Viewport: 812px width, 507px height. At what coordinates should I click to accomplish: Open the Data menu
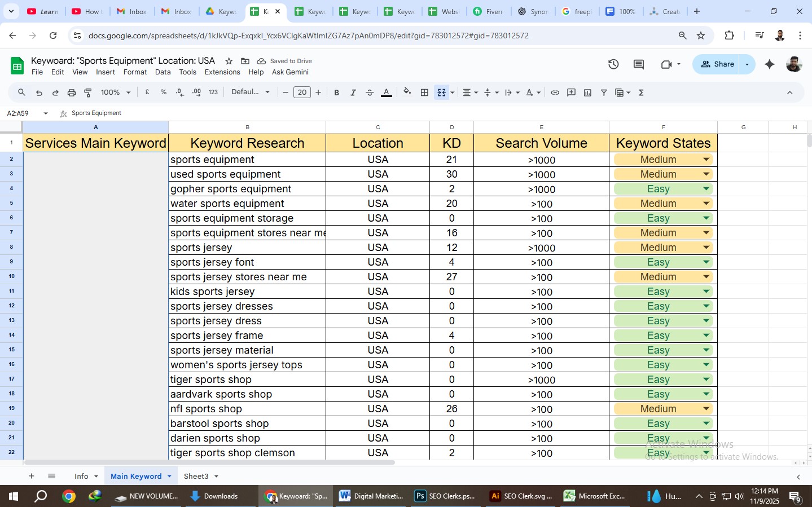(163, 72)
